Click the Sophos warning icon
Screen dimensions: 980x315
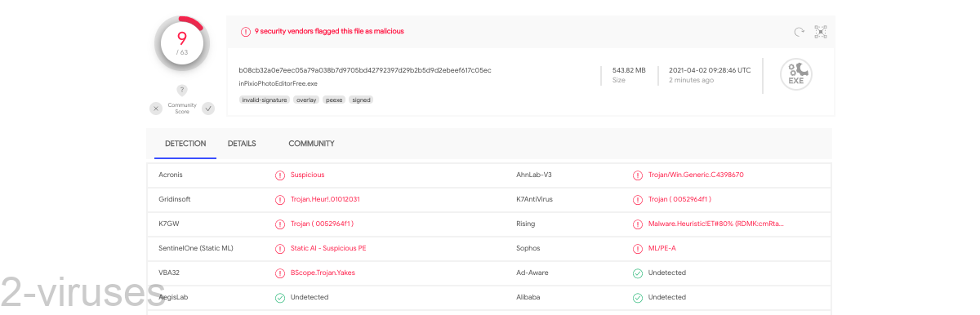[638, 248]
